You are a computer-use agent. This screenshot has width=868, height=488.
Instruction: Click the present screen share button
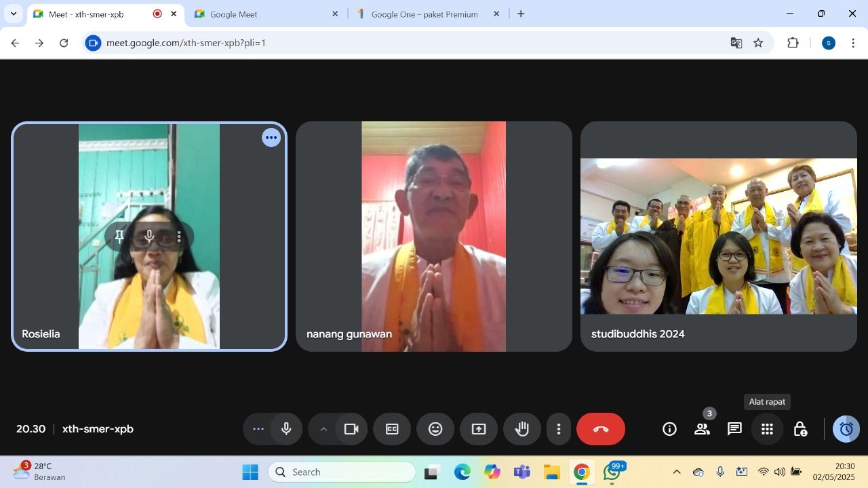click(x=479, y=429)
